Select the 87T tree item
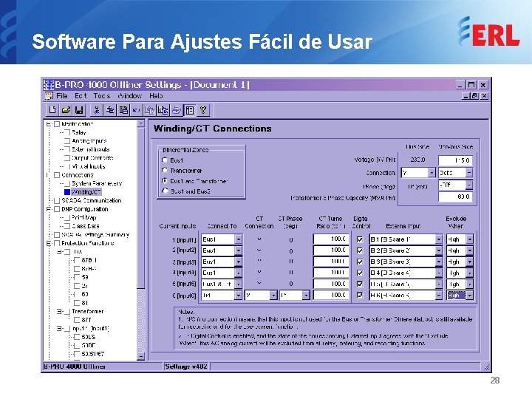This screenshot has height=399, width=532. 86,320
